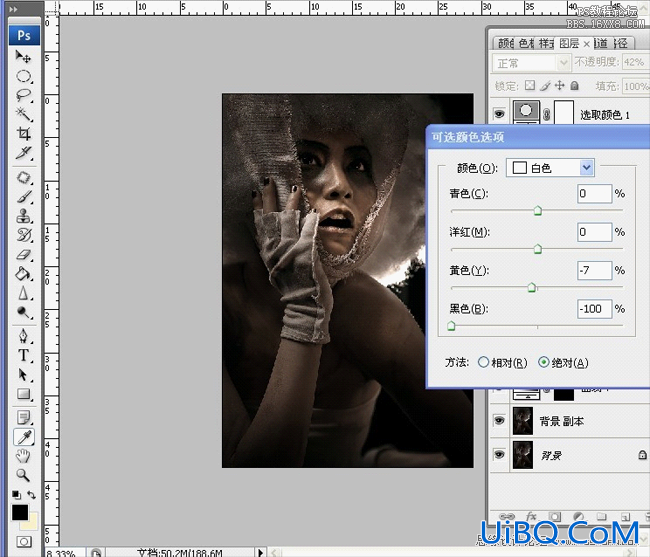This screenshot has width=650, height=557.
Task: Select the 背景 副本 layer thumbnail
Action: [523, 421]
